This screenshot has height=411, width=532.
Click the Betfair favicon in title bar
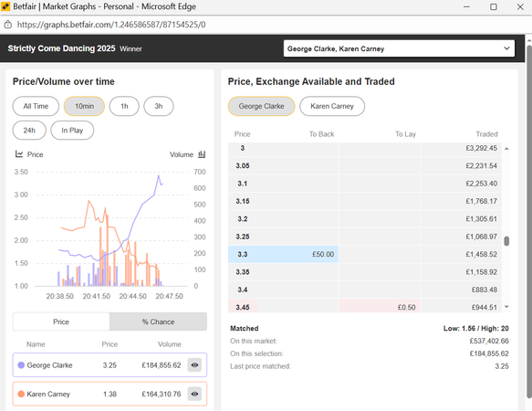5,6
